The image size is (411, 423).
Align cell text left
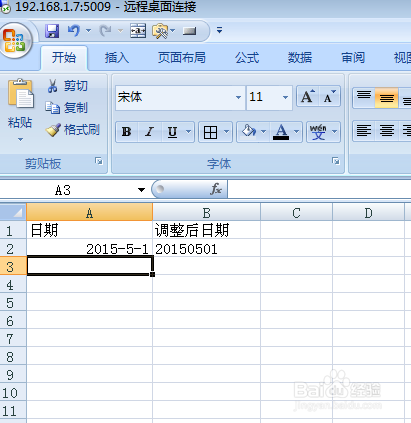coord(364,131)
